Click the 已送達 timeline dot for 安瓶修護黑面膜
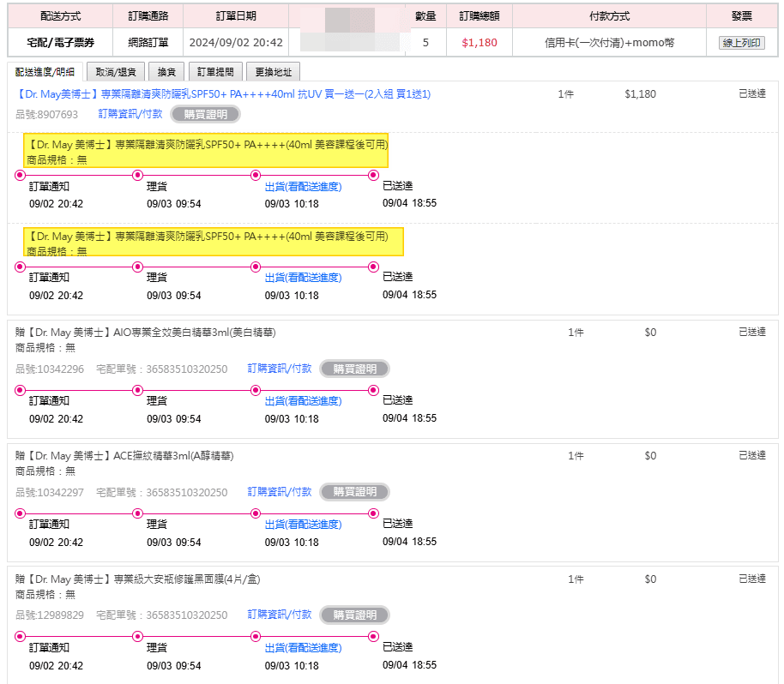The image size is (784, 684). point(373,637)
